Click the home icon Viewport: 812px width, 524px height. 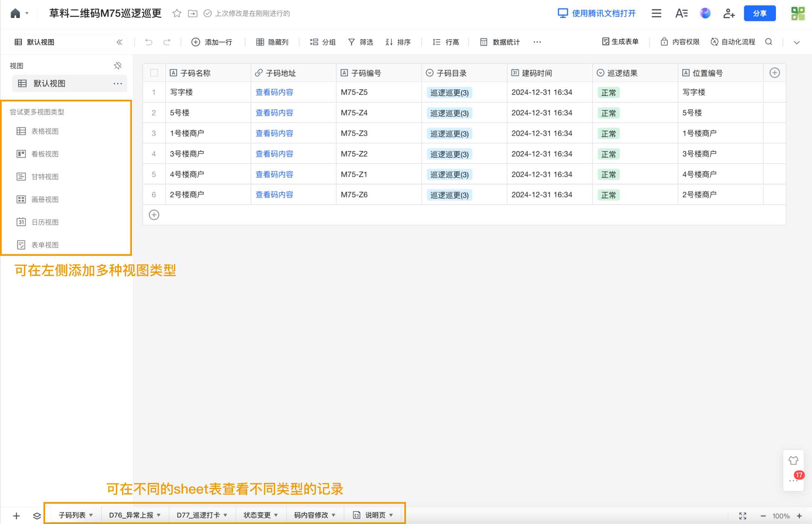tap(15, 14)
